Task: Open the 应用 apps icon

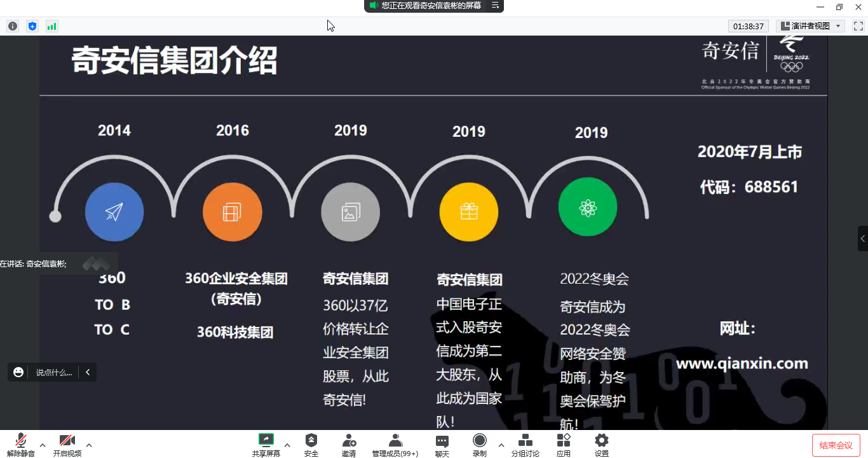Action: (563, 444)
